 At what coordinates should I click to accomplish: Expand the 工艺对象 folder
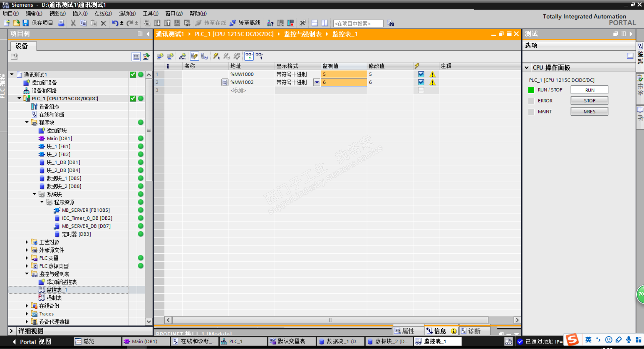(27, 242)
